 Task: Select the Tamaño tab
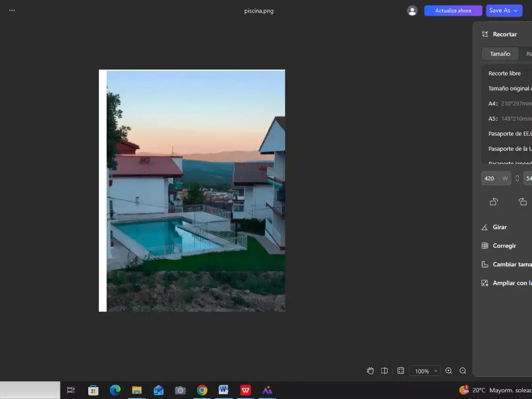[x=500, y=54]
